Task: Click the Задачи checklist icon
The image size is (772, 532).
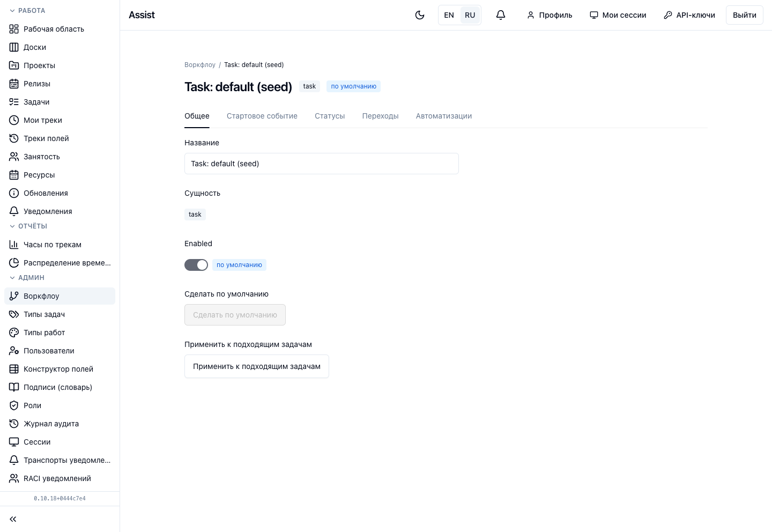Action: pyautogui.click(x=14, y=102)
